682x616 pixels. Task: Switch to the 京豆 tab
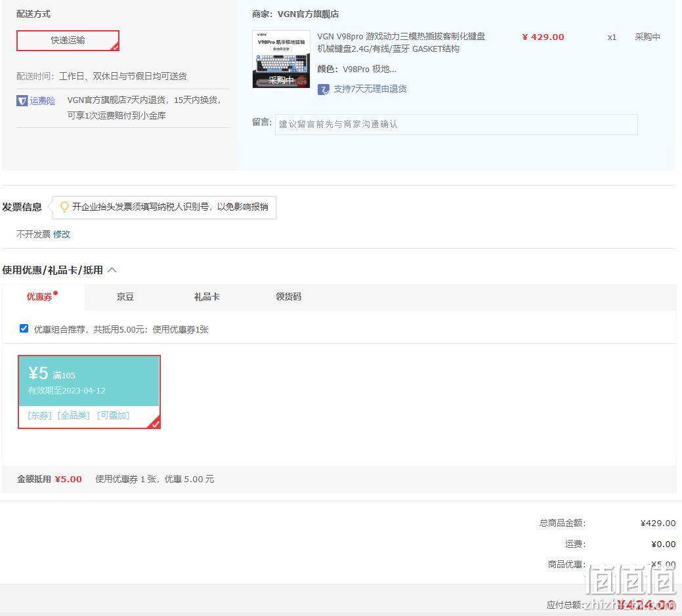(x=125, y=297)
